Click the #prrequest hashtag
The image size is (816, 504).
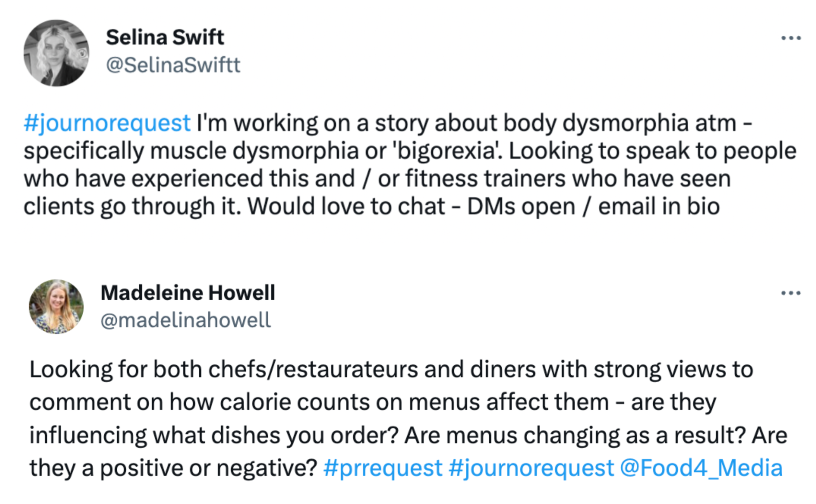click(382, 468)
